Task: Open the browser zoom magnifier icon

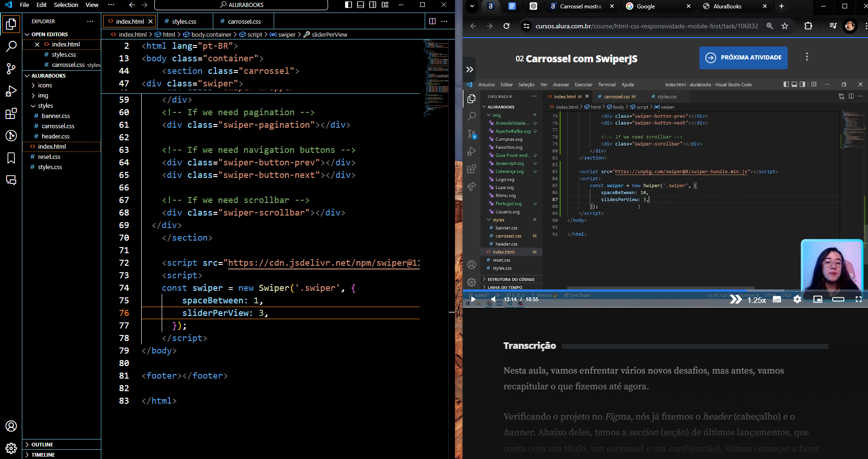Action: (770, 26)
